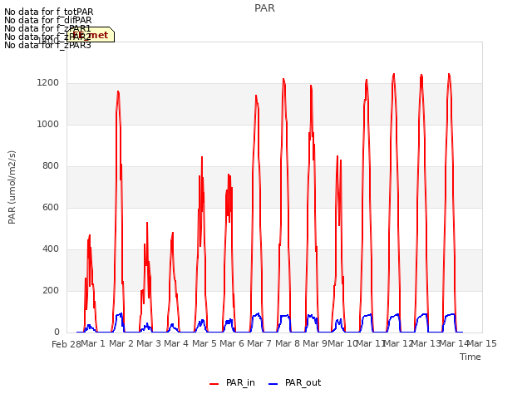This screenshot has width=532, height=399.
Task: Click the Mar 5 x-axis tick label
Action: [204, 343]
